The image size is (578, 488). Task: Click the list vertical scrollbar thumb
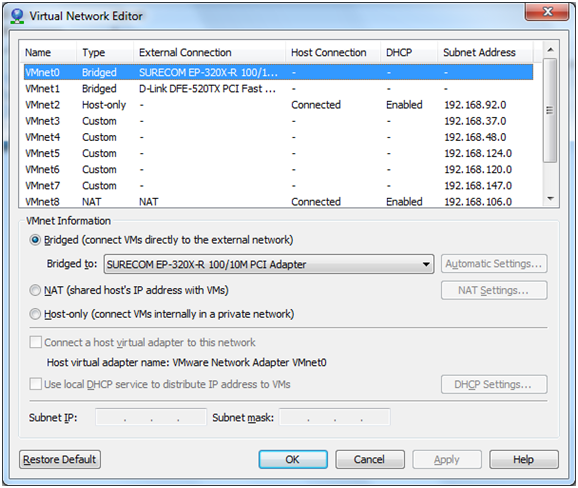point(550,110)
